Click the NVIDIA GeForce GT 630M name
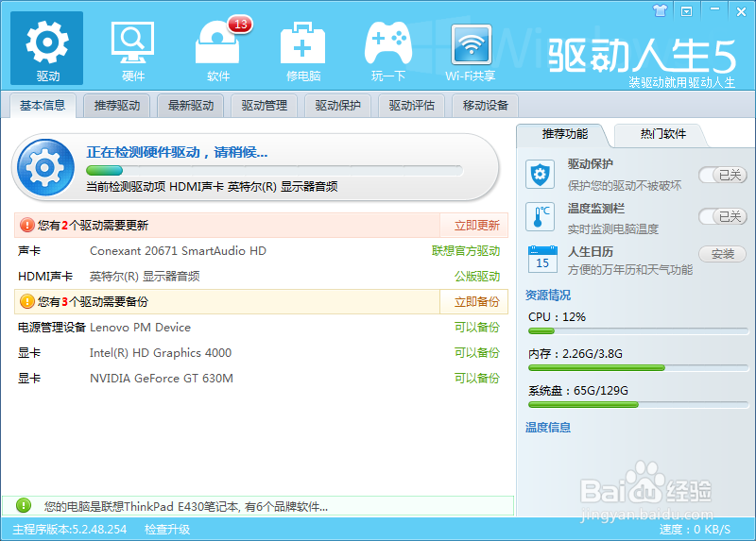The height and width of the screenshot is (541, 756). pos(162,379)
